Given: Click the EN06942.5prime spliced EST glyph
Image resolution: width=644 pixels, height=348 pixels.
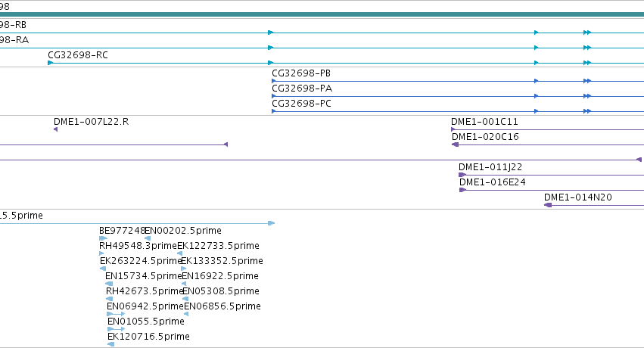Looking at the screenshot, I should tap(116, 313).
